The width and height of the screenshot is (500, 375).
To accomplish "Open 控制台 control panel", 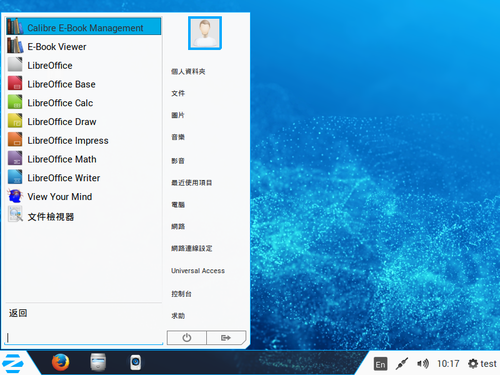I will click(x=181, y=294).
